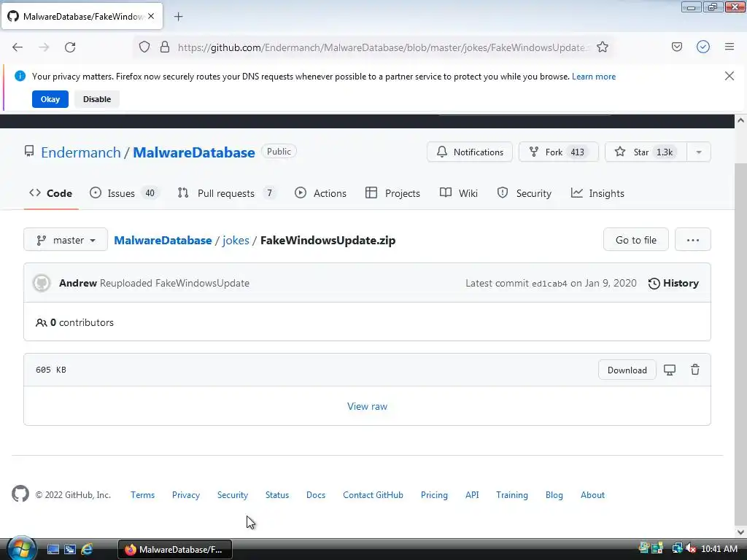
Task: Click the GitHub logo in the footer
Action: (x=20, y=494)
